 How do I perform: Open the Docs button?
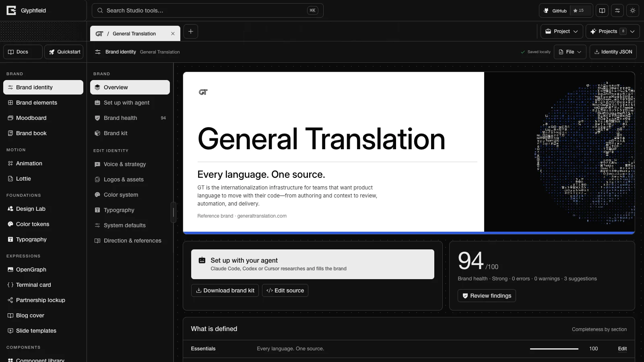23,52
